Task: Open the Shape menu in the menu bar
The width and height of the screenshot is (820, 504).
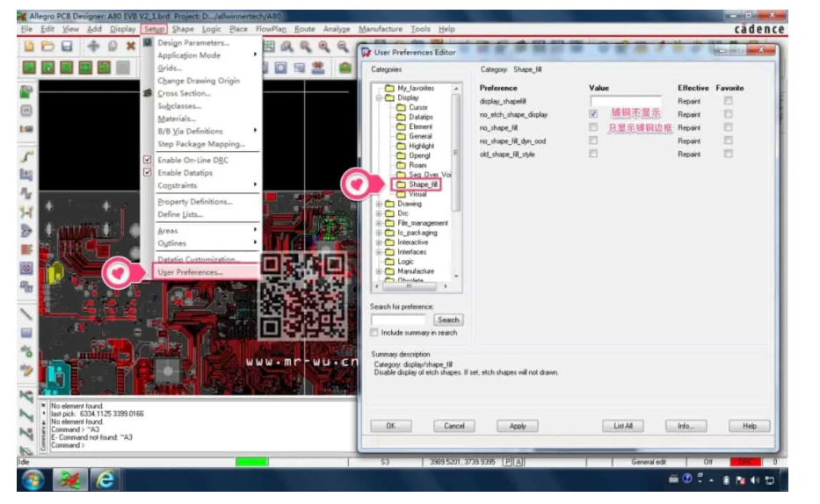Action: pos(183,29)
